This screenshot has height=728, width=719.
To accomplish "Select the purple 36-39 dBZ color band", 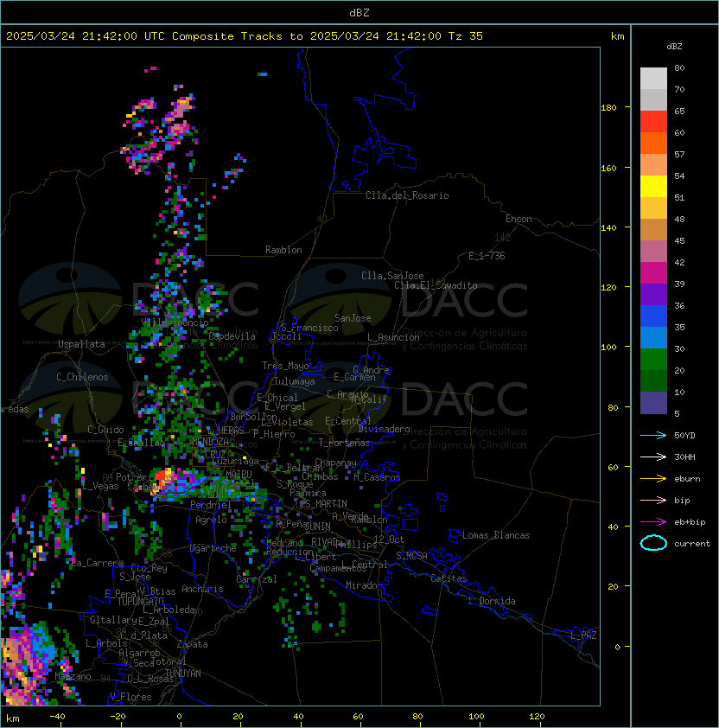I will tap(653, 294).
